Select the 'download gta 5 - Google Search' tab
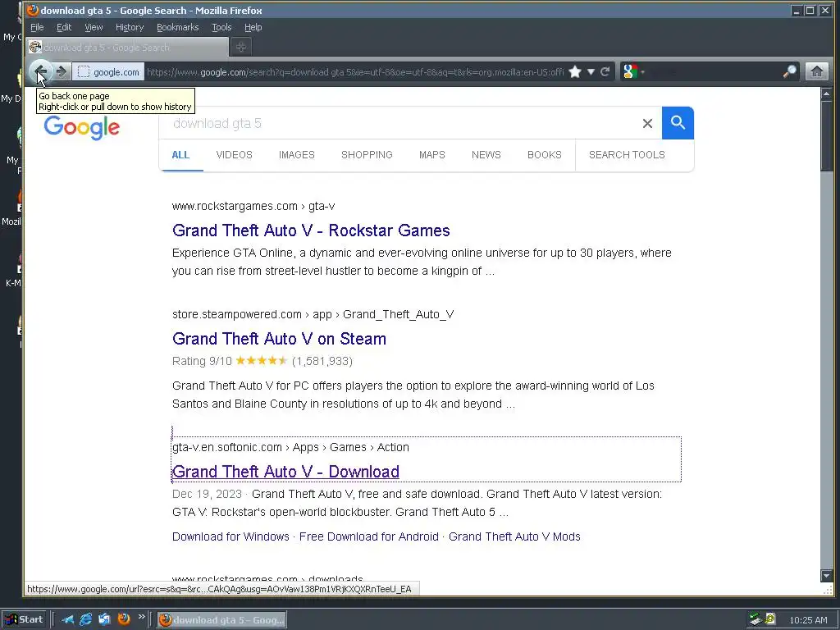Viewport: 840px width, 630px height. pos(127,47)
